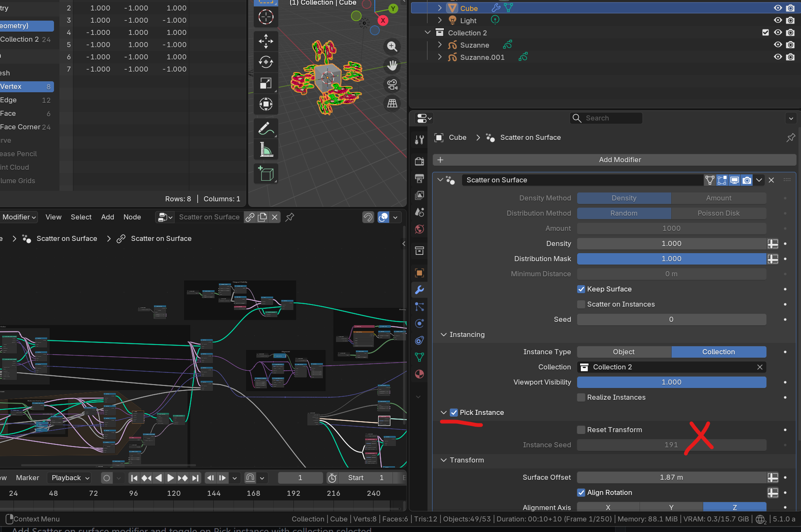The image size is (801, 532).
Task: Toggle Keep Surface checkbox
Action: [581, 289]
